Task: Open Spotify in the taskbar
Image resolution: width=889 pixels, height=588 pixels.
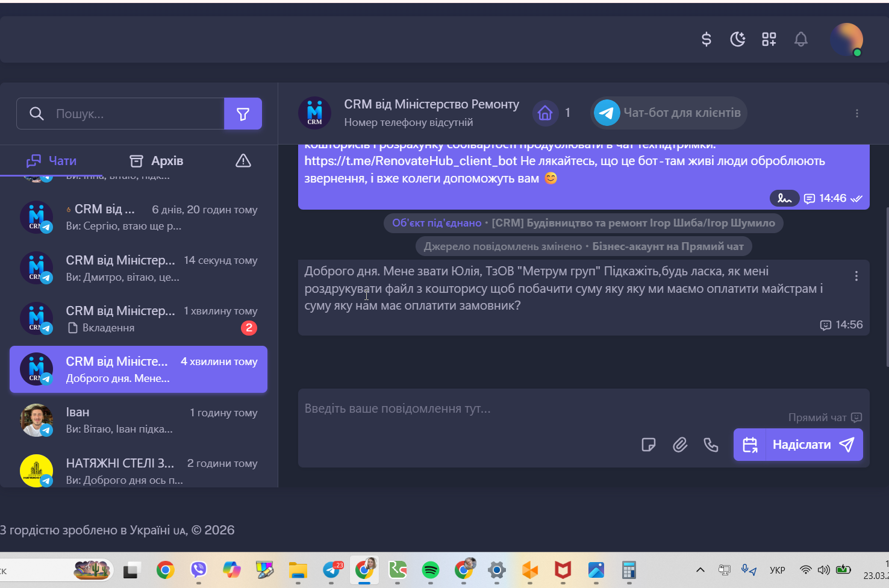Action: (431, 570)
